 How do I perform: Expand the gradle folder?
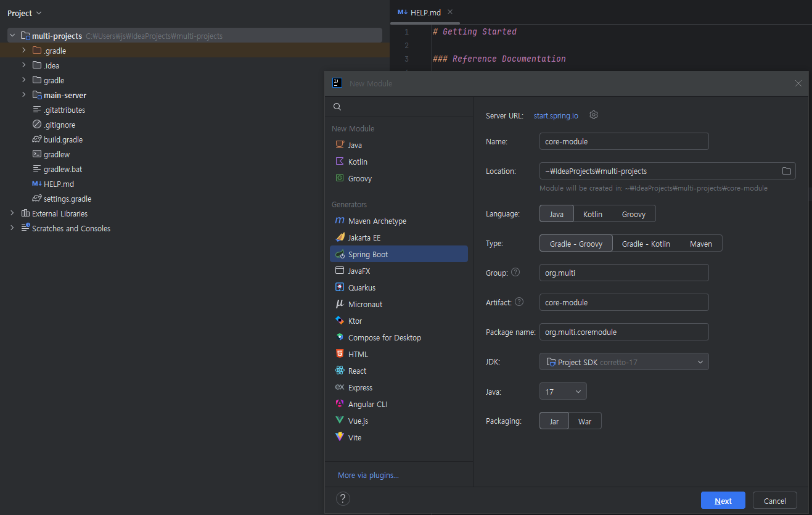tap(24, 80)
